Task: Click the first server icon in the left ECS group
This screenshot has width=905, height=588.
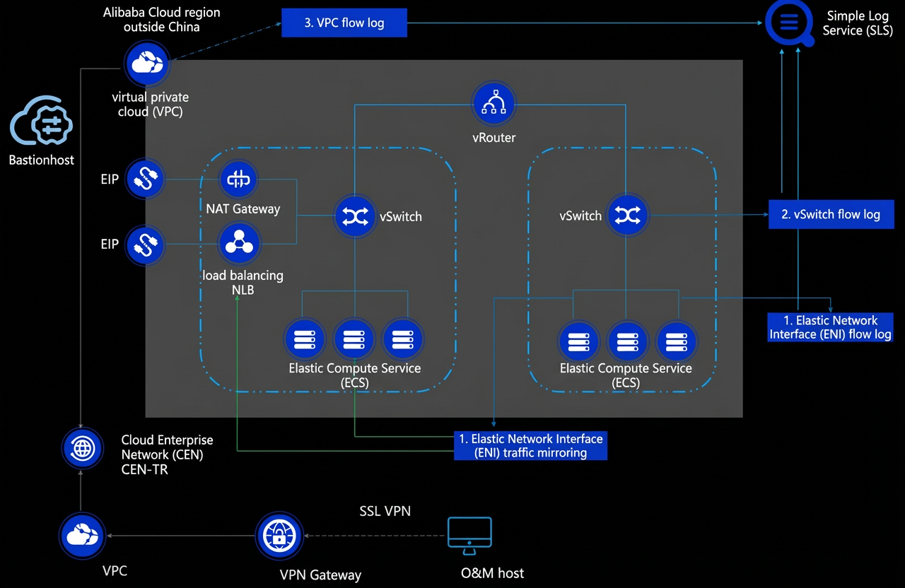Action: tap(305, 340)
